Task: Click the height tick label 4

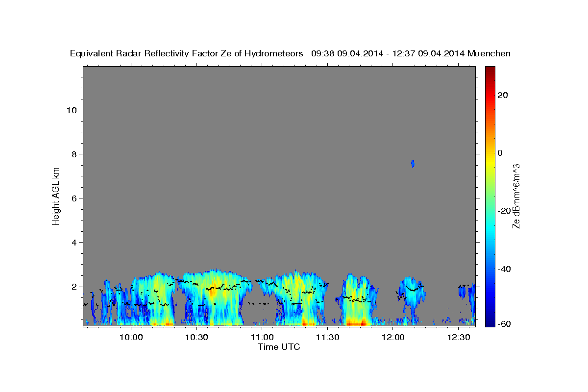Action: 73,243
